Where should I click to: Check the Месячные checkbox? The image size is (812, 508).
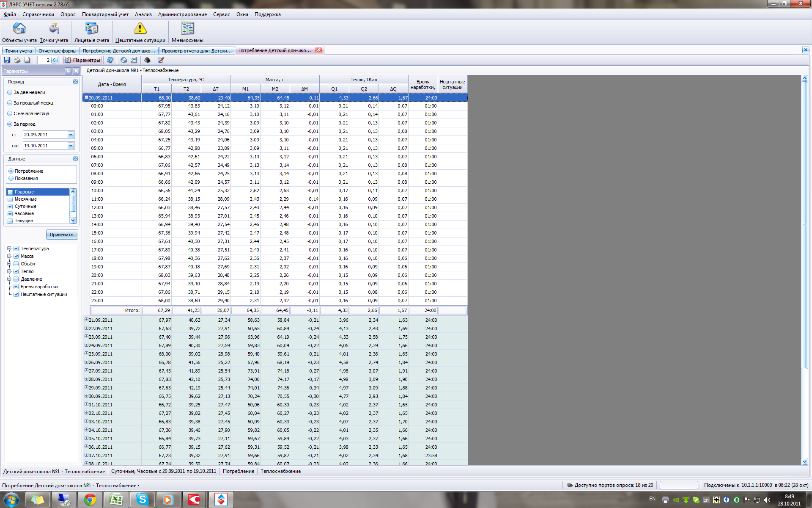point(10,199)
